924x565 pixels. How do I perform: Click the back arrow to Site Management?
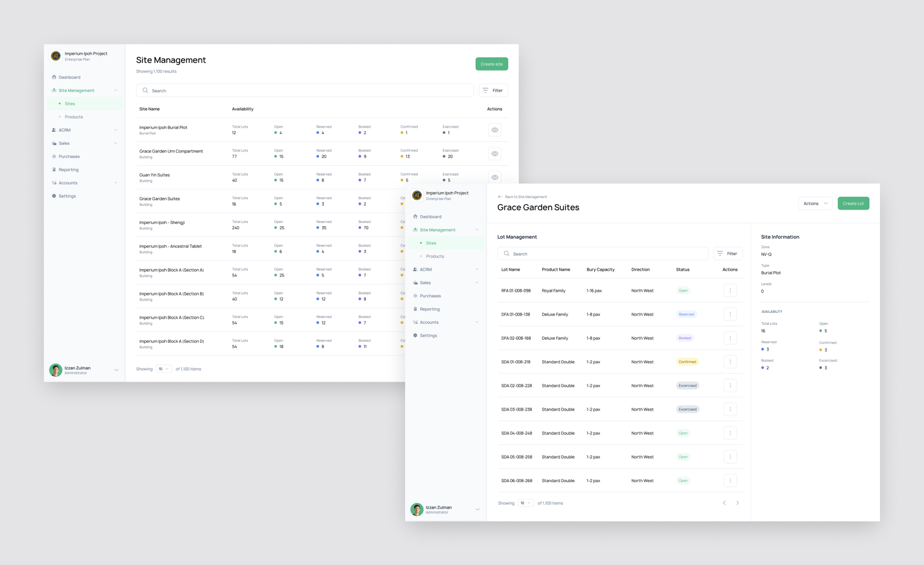pyautogui.click(x=500, y=197)
